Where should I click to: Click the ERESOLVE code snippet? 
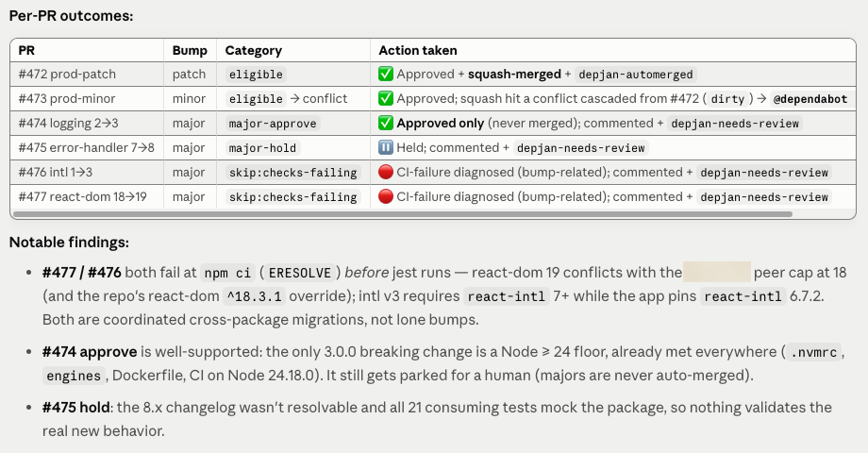[x=299, y=273]
